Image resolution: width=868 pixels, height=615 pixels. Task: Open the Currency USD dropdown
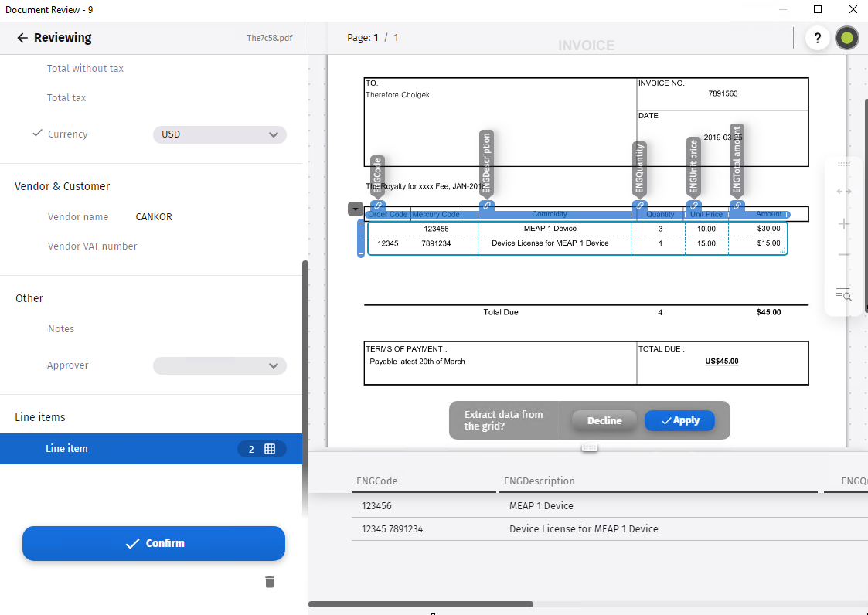click(x=220, y=134)
